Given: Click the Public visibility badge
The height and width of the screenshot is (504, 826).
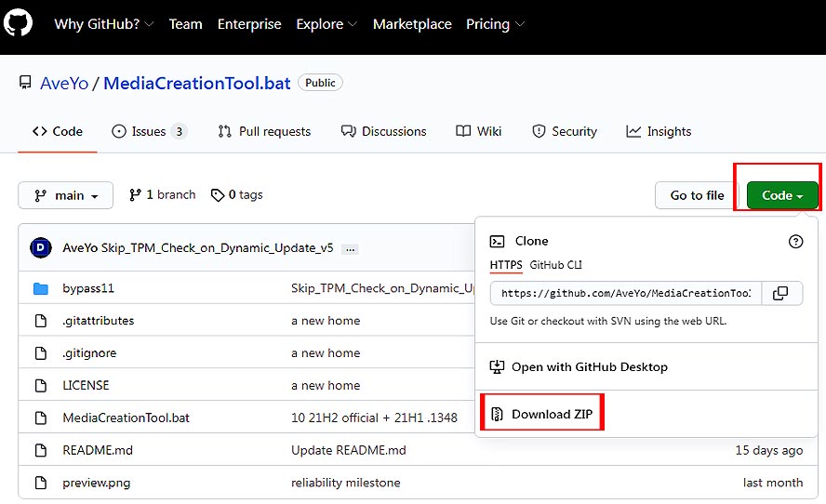Looking at the screenshot, I should [320, 83].
